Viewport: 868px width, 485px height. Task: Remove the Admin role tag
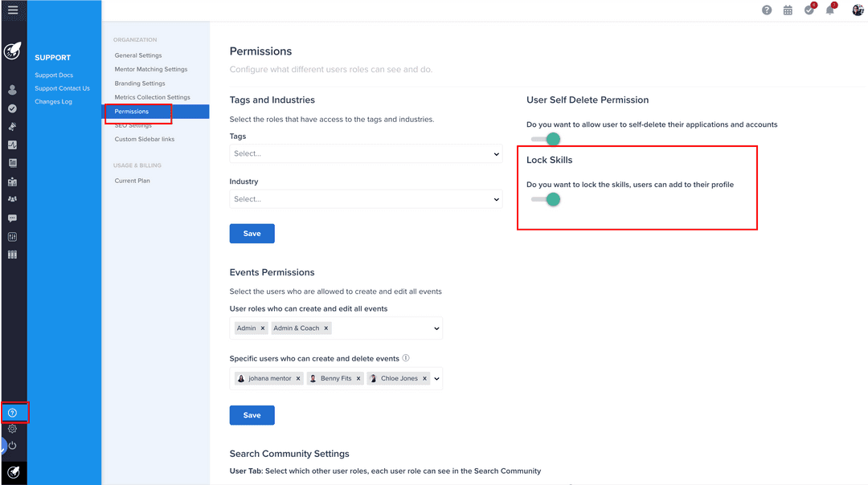pos(264,328)
